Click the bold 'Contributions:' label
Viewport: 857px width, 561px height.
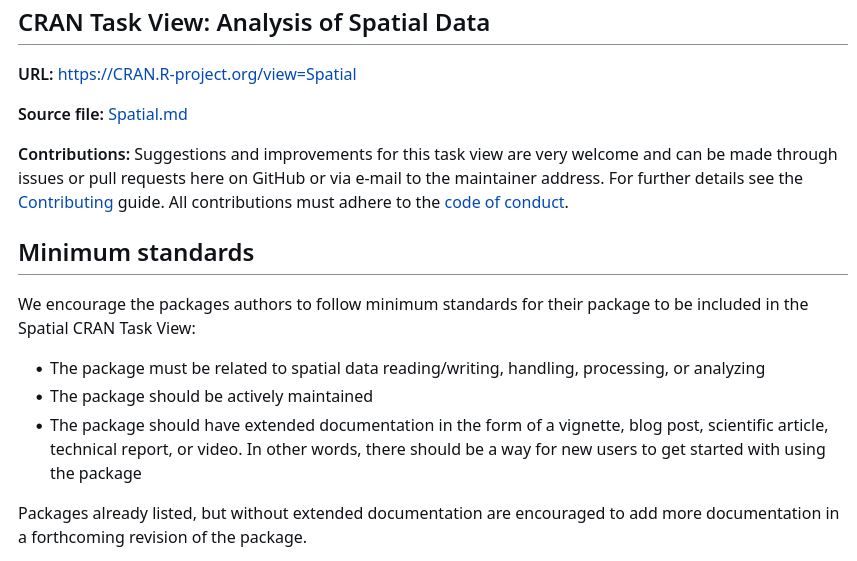(x=74, y=154)
